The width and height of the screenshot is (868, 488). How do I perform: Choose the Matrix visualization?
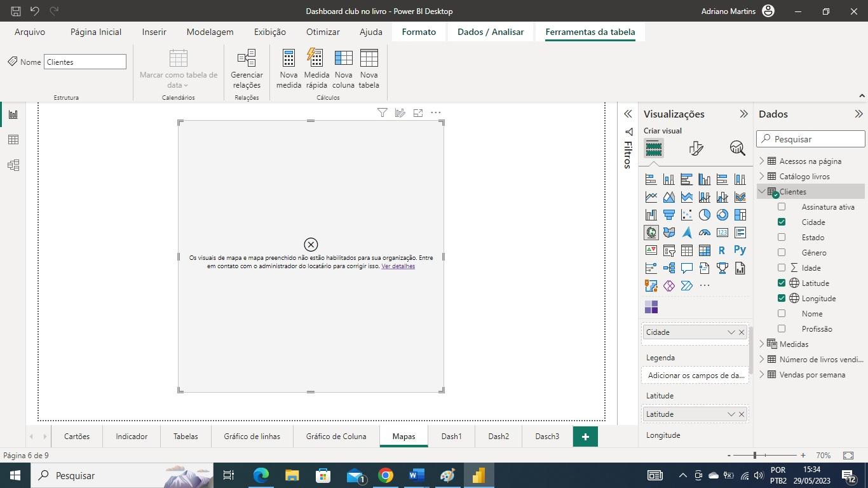[x=704, y=250]
